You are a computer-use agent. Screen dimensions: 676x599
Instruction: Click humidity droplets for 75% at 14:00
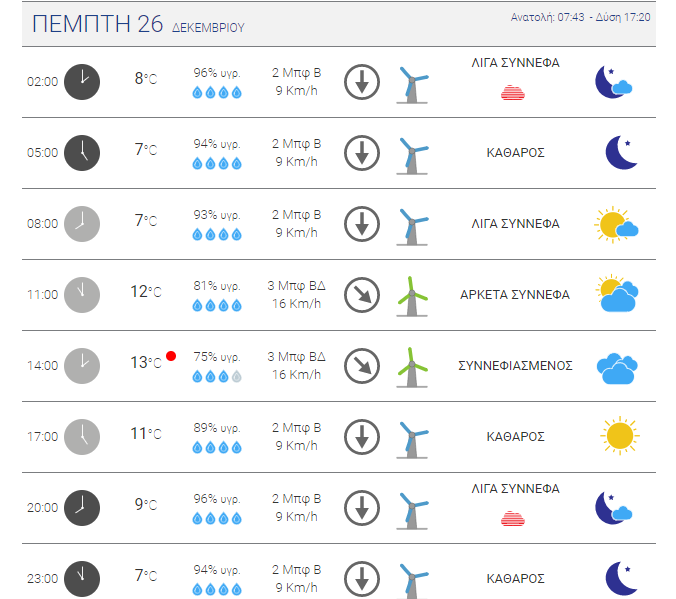point(217,376)
